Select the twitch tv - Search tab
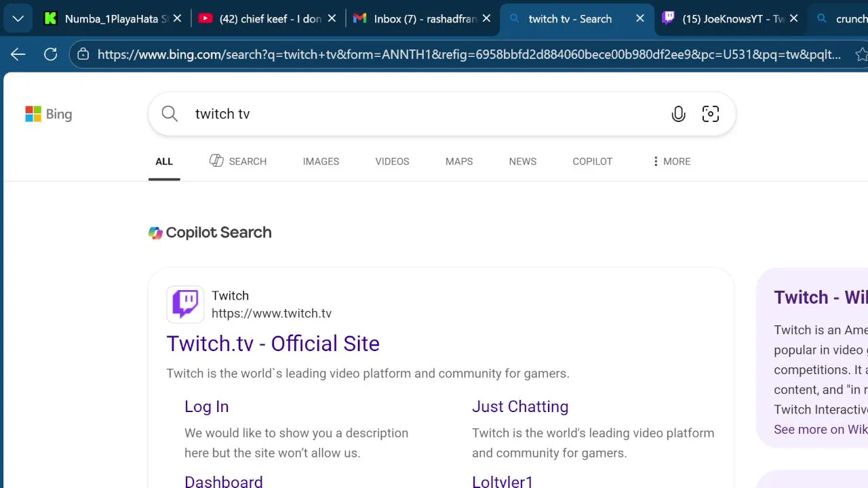This screenshot has height=488, width=868. pyautogui.click(x=577, y=19)
